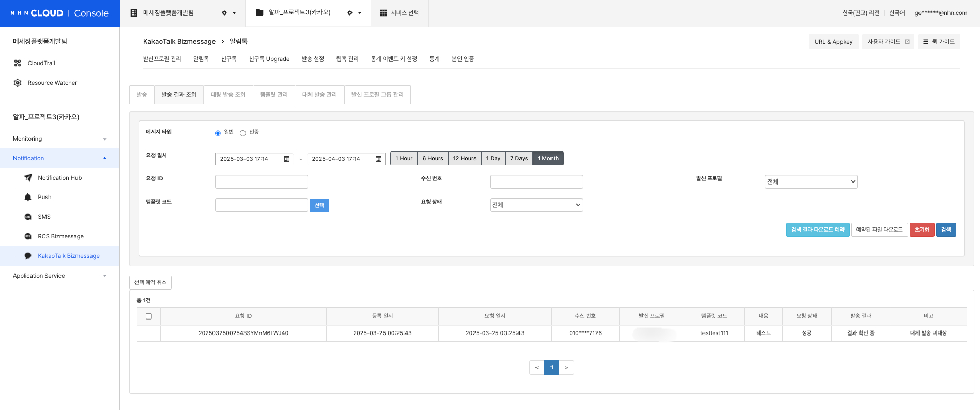The width and height of the screenshot is (980, 410).
Task: Click 검색 결과 다운로드 예약 button
Action: [x=818, y=230]
